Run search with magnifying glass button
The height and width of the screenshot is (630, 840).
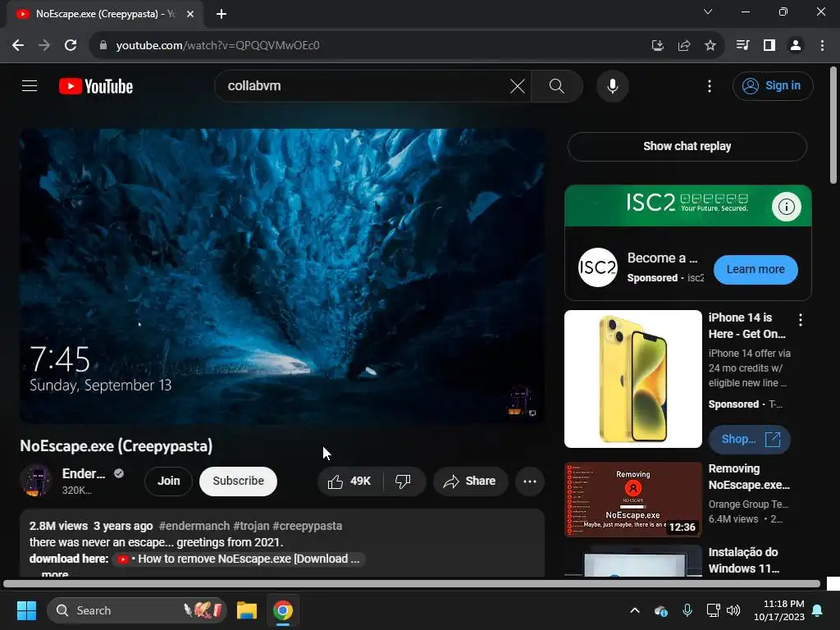557,85
